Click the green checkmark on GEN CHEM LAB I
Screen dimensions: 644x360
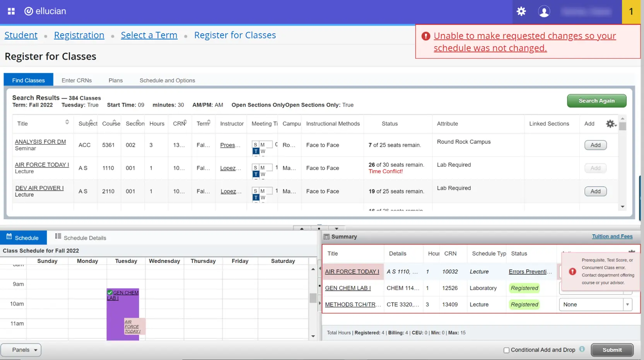[110, 293]
